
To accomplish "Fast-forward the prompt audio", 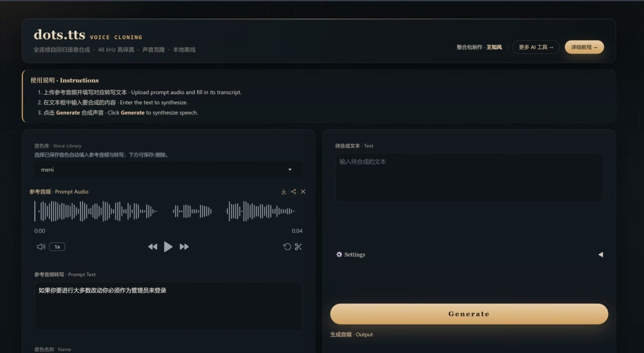I will tap(184, 247).
